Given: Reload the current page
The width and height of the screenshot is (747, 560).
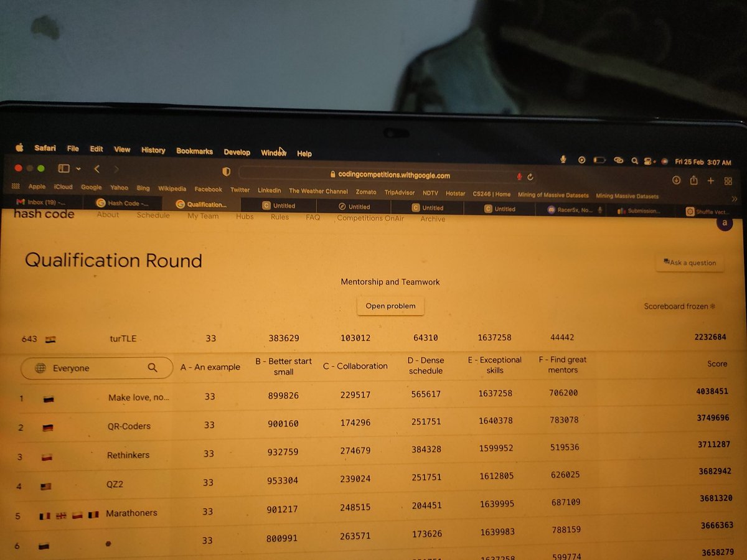Looking at the screenshot, I should pyautogui.click(x=530, y=177).
